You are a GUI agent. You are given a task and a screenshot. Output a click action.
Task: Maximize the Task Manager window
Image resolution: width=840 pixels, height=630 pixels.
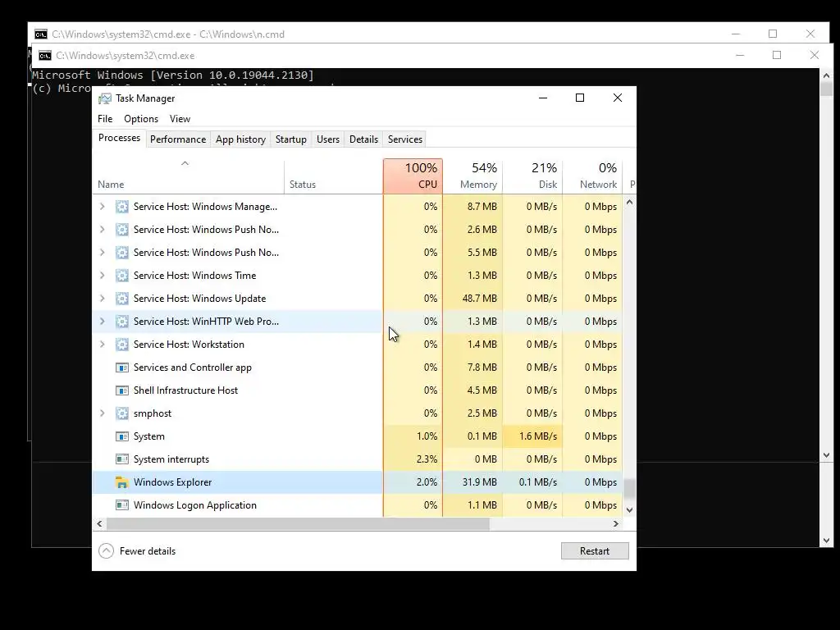pyautogui.click(x=580, y=98)
